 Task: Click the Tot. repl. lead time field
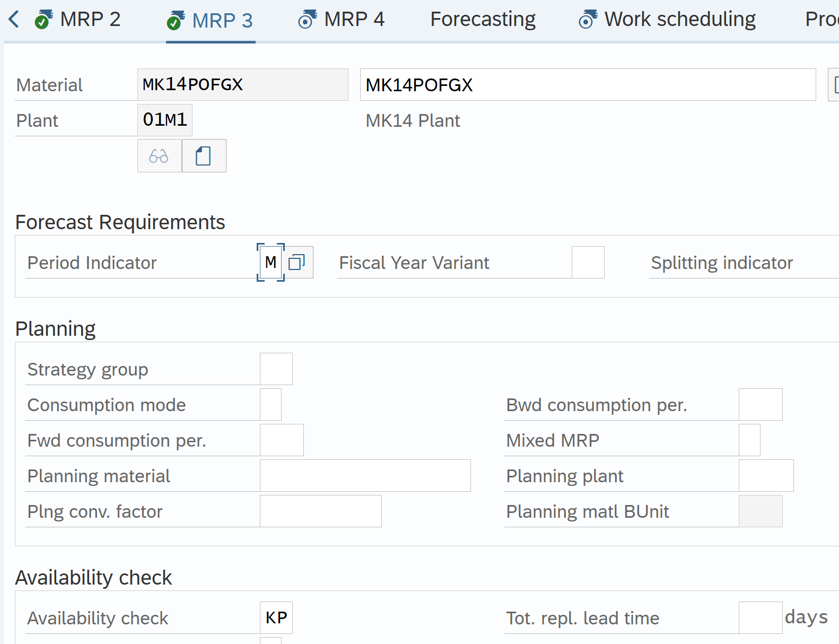tap(760, 618)
